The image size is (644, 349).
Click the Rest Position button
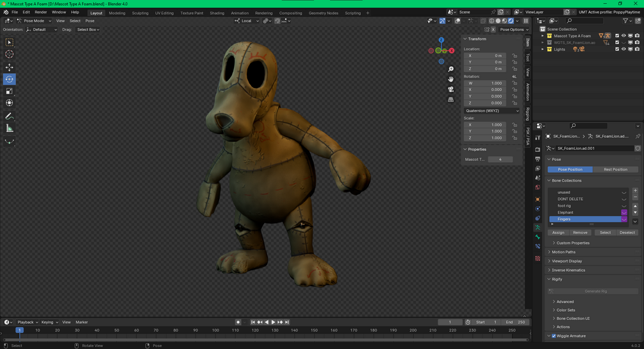click(x=615, y=169)
